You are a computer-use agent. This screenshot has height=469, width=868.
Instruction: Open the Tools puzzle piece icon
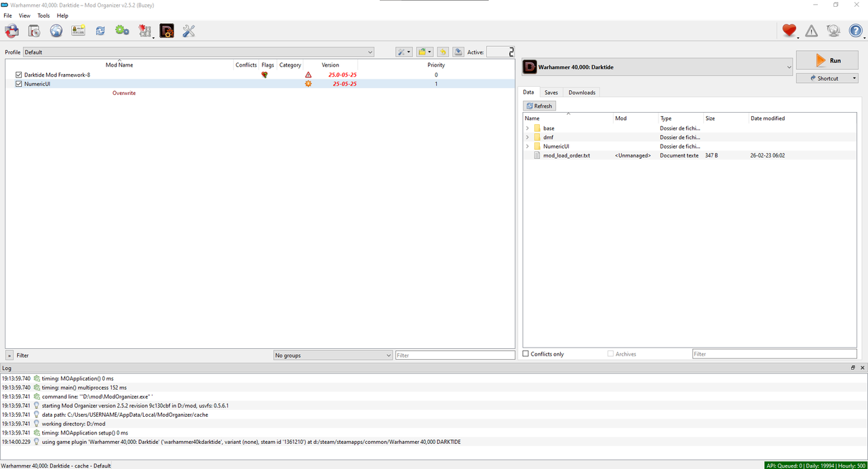[144, 31]
